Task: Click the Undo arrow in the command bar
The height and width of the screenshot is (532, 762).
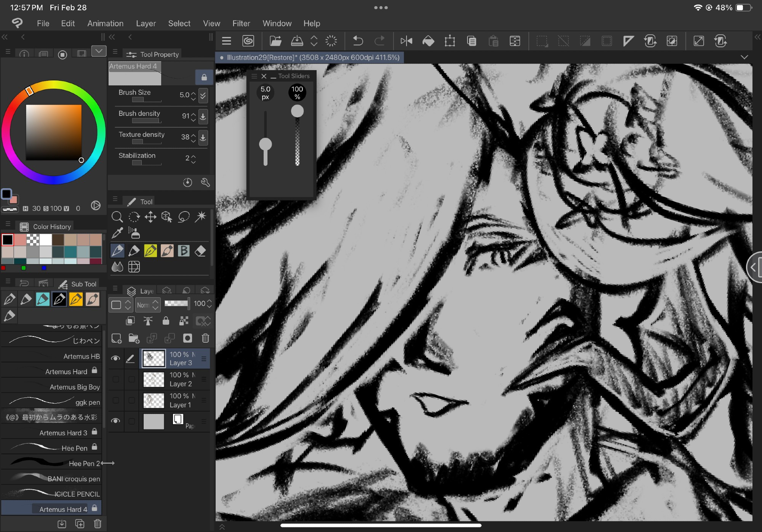Action: point(358,41)
